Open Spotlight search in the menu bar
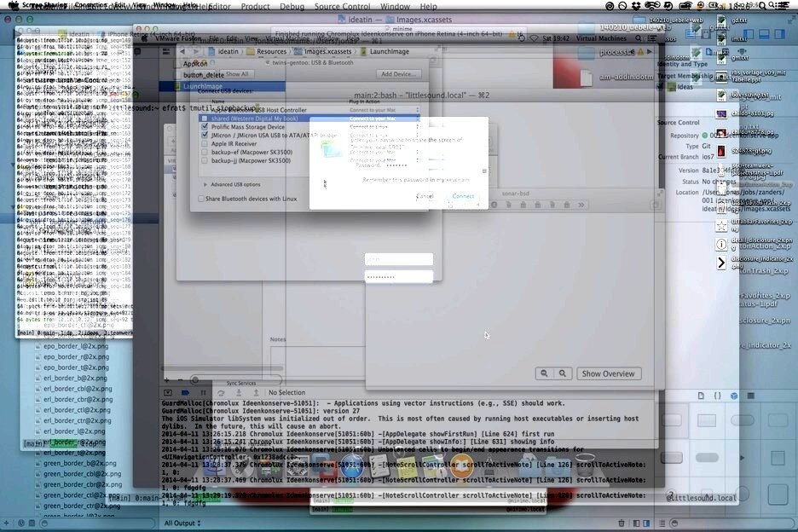 click(761, 6)
